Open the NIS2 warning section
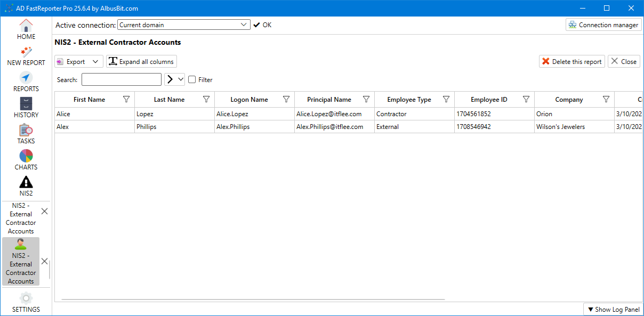Screen dimensions: 644x316 (26, 187)
